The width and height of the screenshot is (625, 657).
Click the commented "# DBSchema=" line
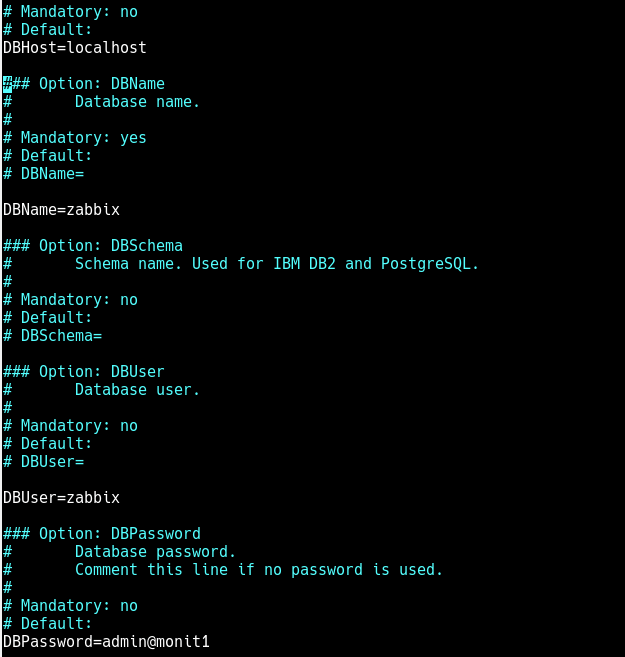click(52, 336)
